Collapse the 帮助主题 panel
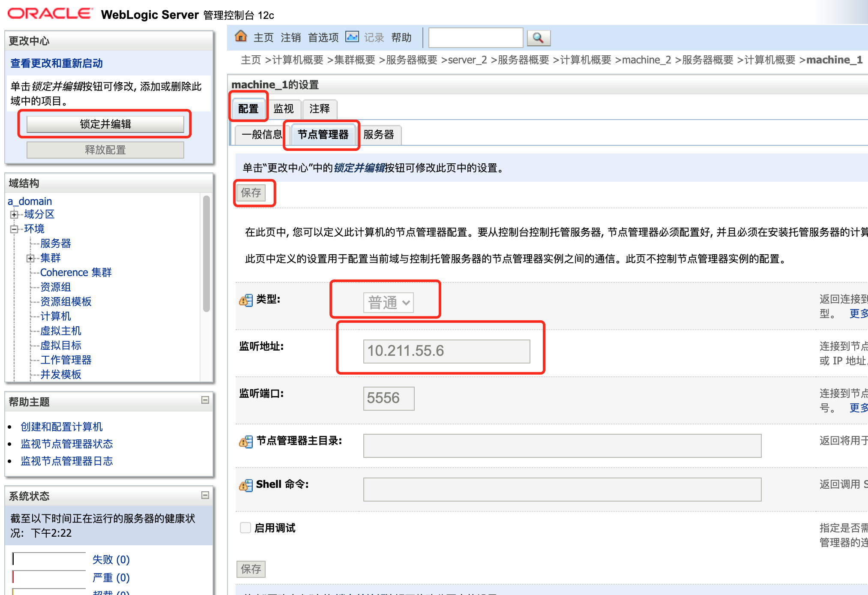The height and width of the screenshot is (595, 868). (205, 400)
